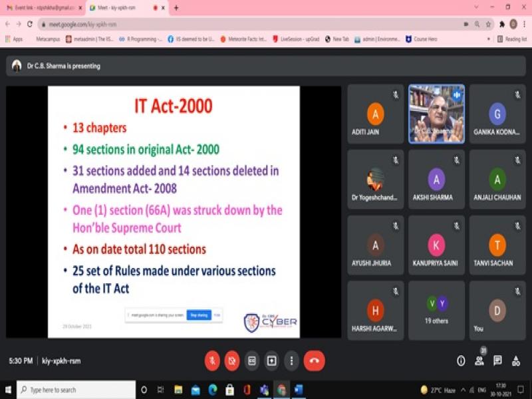Switch to the Event link Gmail tab
Screen dimensions: 532x399
pos(41,8)
